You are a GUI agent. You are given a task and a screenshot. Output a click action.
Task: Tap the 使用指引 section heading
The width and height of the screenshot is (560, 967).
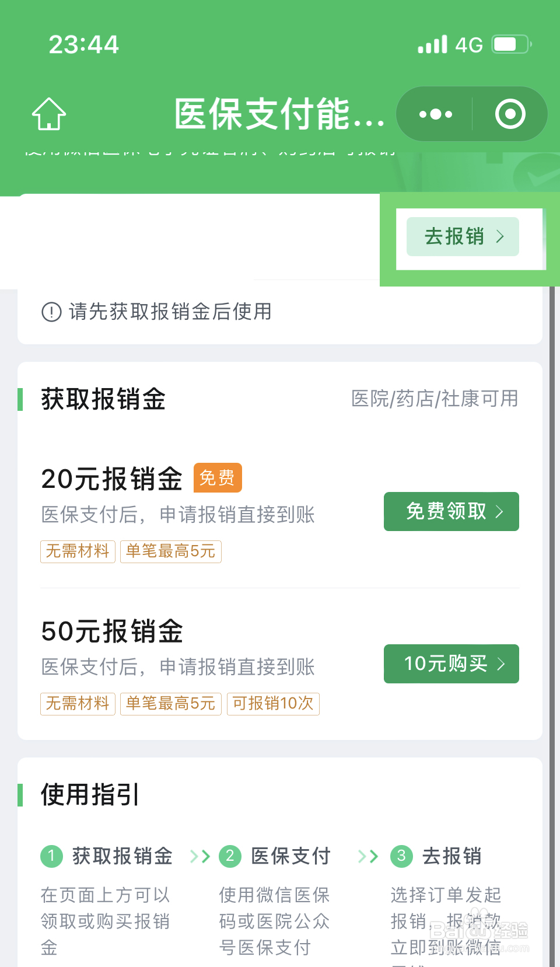click(90, 795)
